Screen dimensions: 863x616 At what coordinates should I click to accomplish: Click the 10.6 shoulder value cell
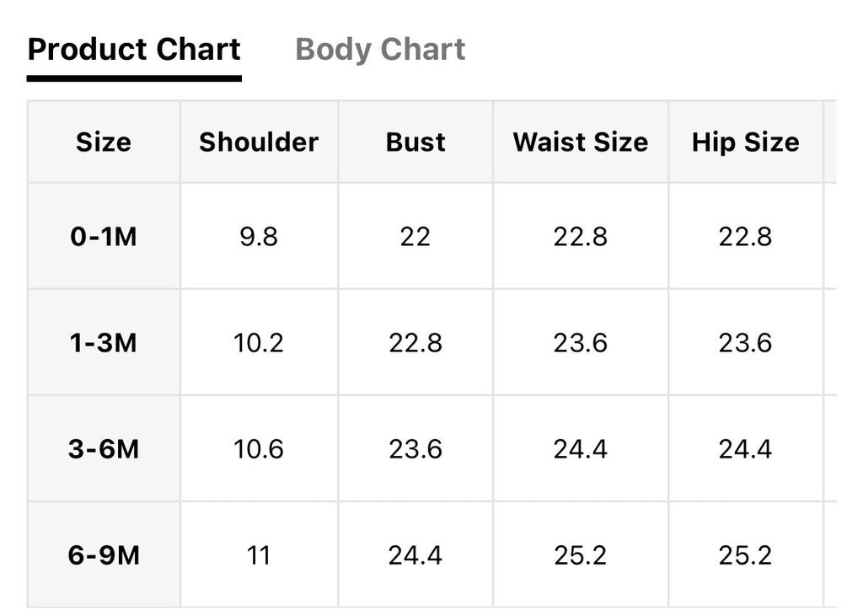(259, 448)
